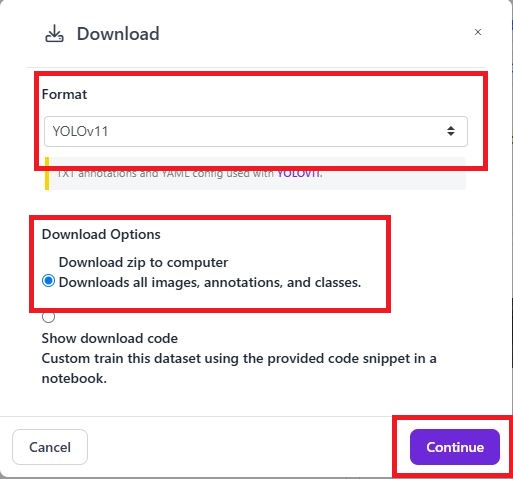
Task: Click the Format field label
Action: 64,94
